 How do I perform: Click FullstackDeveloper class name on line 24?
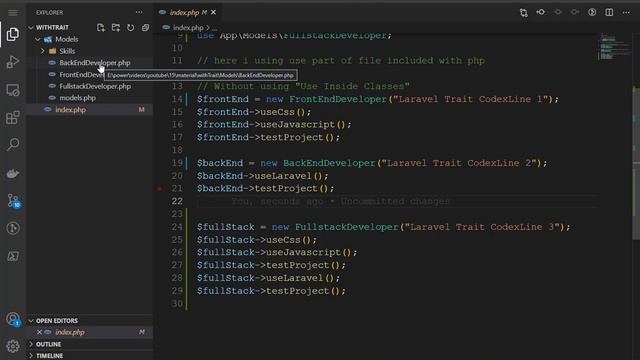[x=347, y=227]
